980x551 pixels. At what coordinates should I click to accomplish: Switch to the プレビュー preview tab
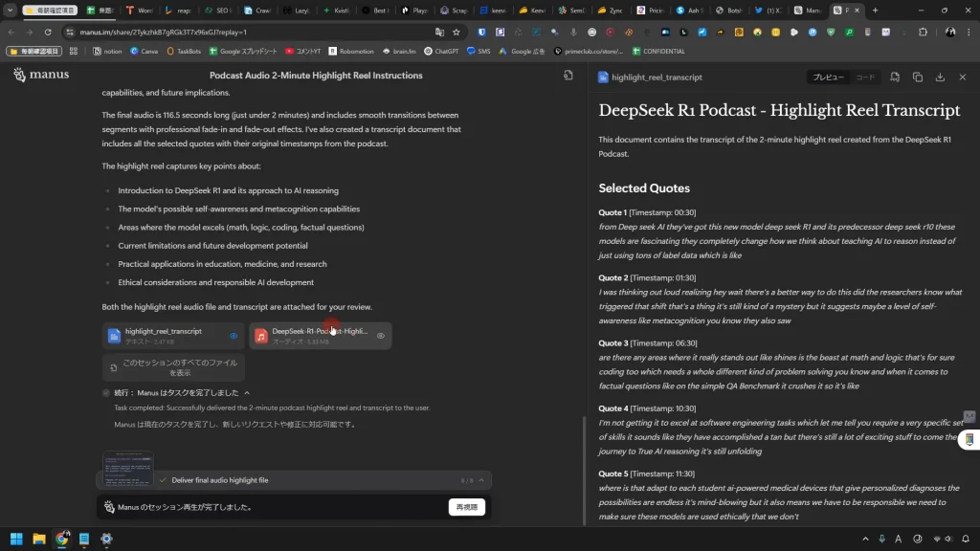828,77
